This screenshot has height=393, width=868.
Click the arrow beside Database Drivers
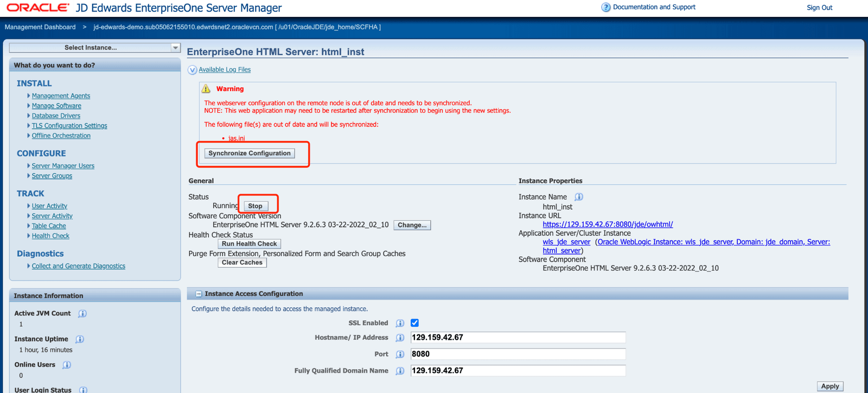[29, 116]
